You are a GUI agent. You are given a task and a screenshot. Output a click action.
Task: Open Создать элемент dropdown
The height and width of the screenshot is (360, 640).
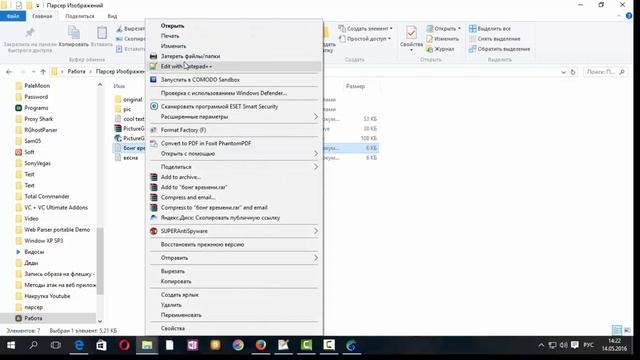(x=365, y=29)
